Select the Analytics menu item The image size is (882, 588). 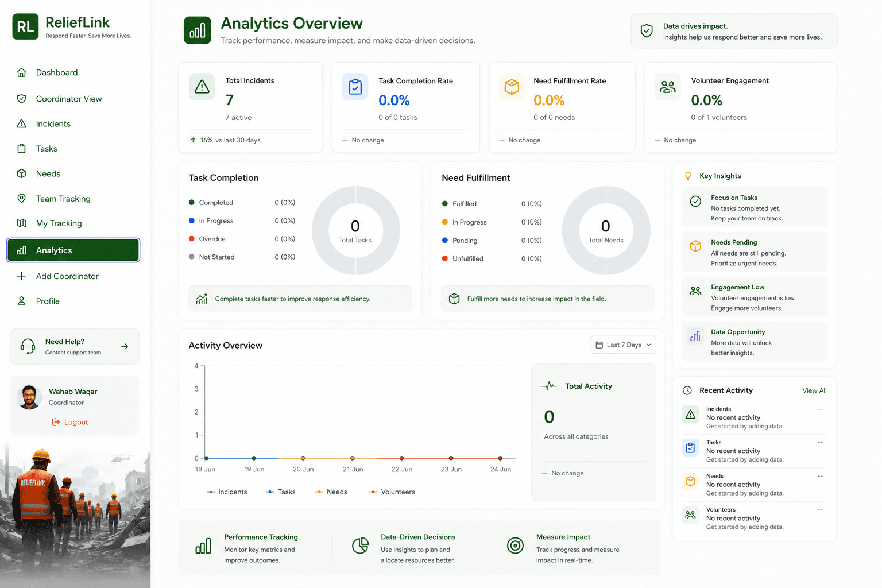73,250
